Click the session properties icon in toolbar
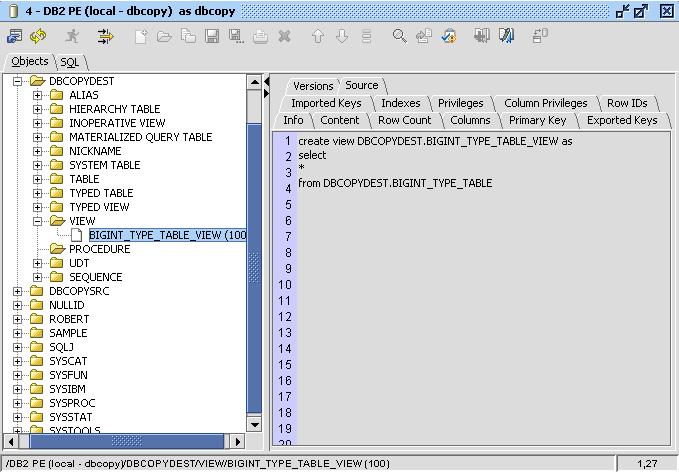 (14, 36)
